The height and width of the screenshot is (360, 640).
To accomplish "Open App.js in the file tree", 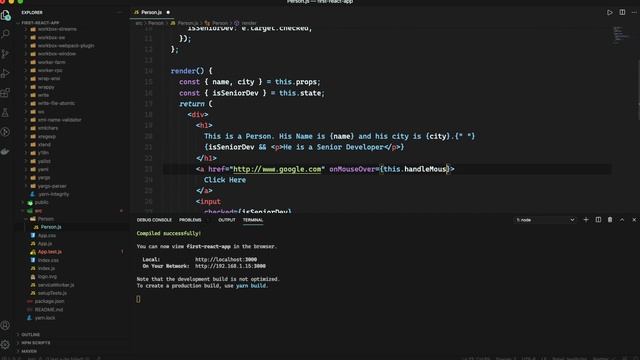I will pos(44,244).
